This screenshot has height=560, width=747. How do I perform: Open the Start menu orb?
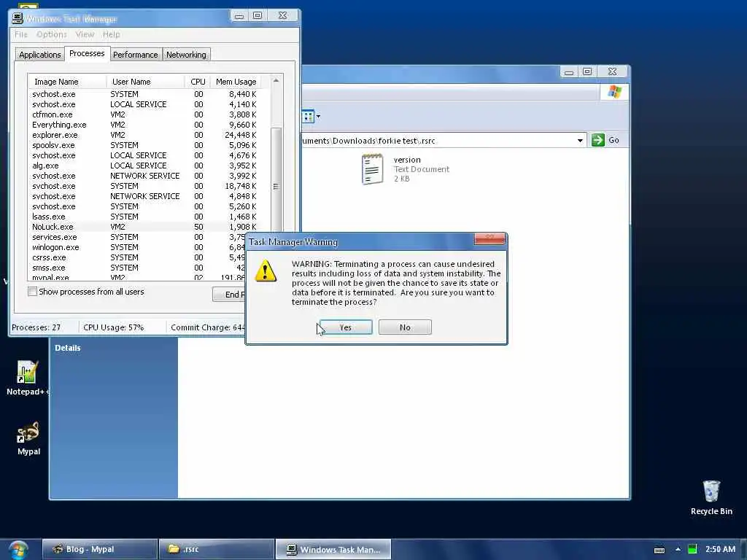(18, 550)
